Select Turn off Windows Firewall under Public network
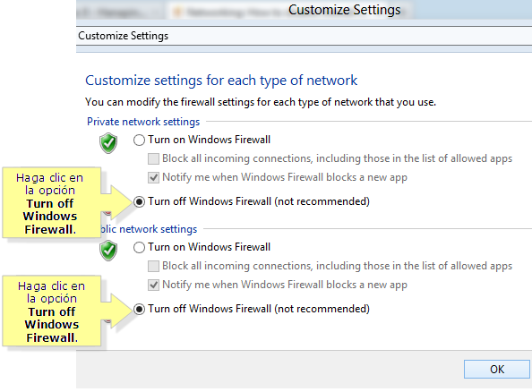This screenshot has height=392, width=532. tap(139, 309)
